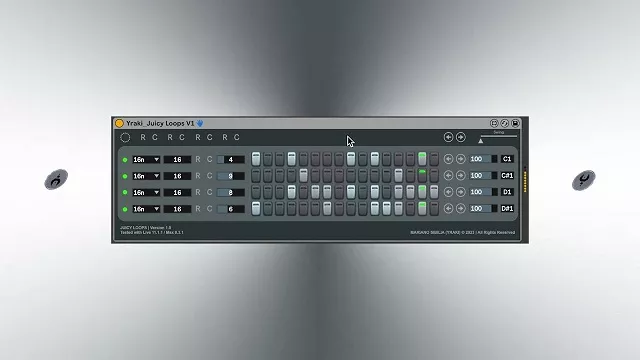Click the dotted circle icon in top row

point(125,138)
